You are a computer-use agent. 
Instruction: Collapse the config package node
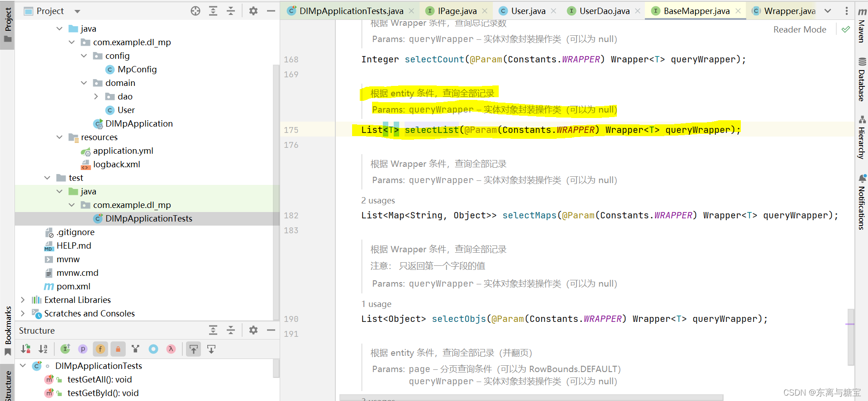(84, 56)
